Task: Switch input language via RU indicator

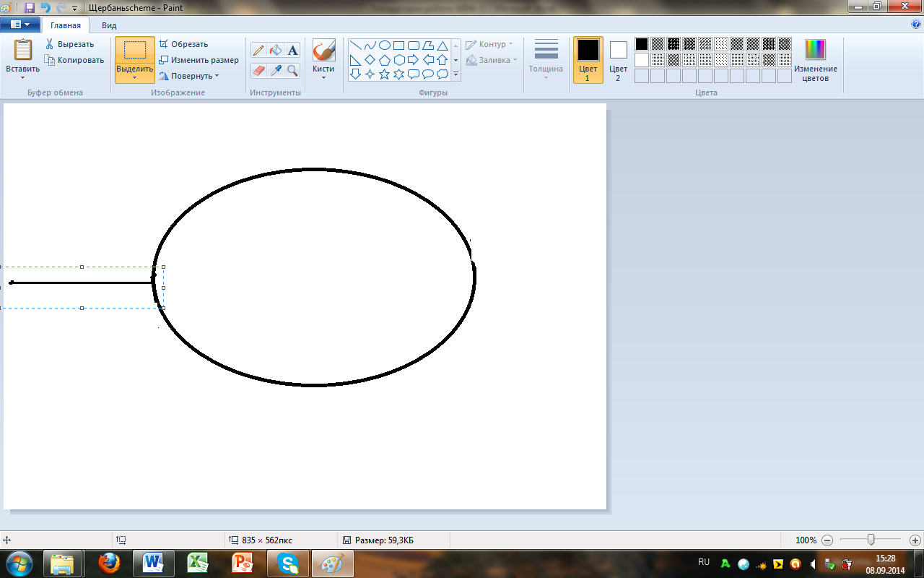Action: tap(704, 562)
